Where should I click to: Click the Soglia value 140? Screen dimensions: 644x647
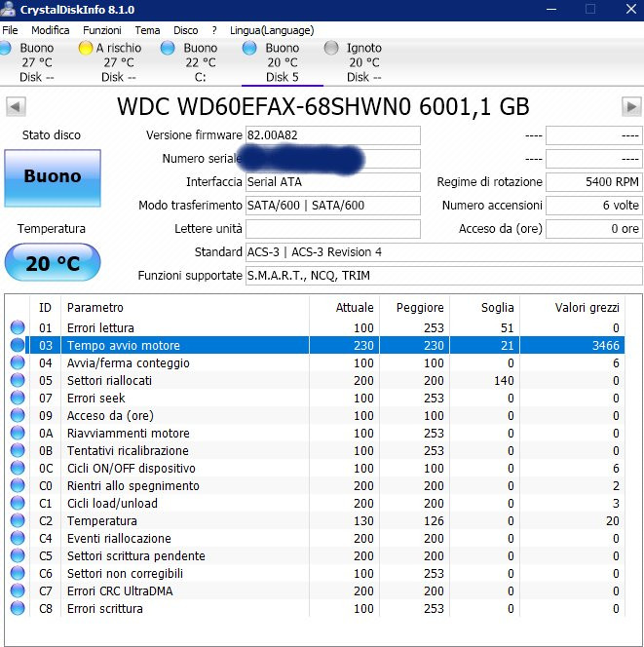pos(504,380)
